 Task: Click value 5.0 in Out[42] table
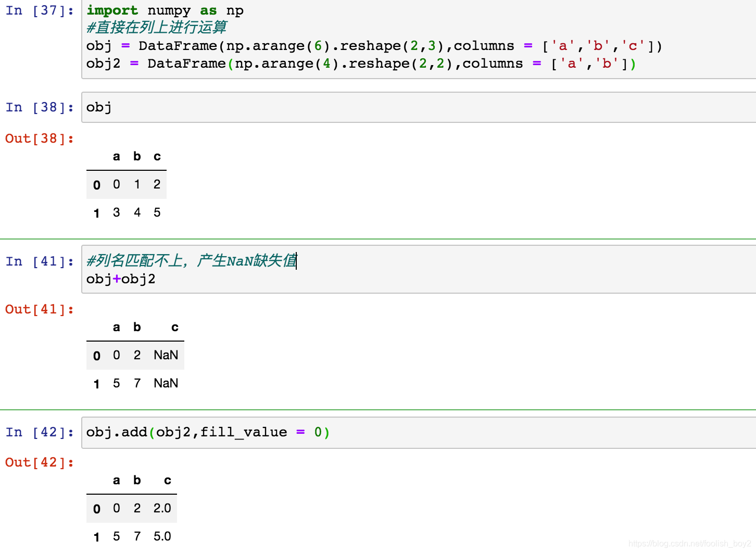(x=162, y=536)
